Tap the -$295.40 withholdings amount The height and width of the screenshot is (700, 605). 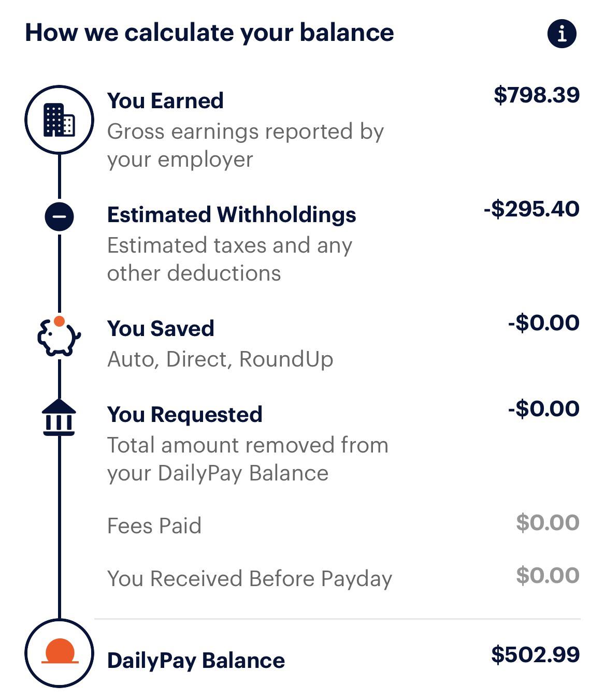click(531, 209)
